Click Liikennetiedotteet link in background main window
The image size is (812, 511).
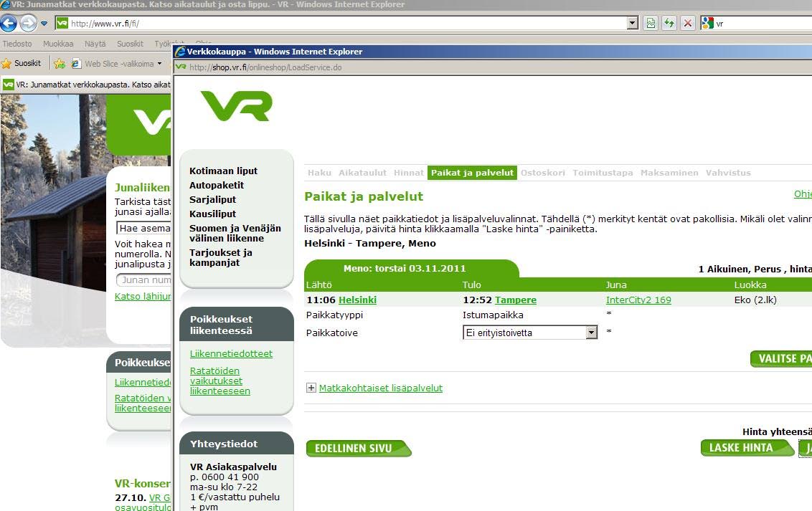tap(143, 382)
